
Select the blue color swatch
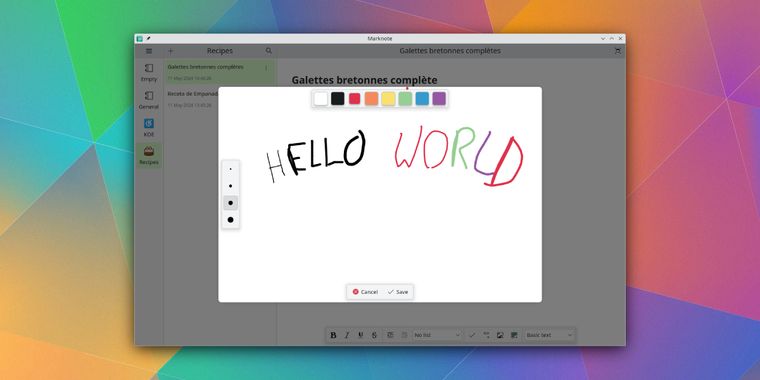pos(422,98)
